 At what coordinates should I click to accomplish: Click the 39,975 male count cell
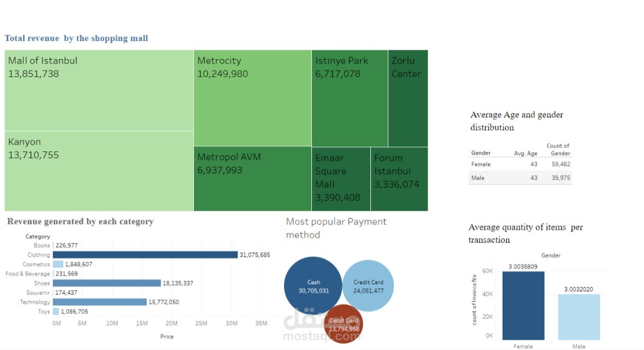561,178
